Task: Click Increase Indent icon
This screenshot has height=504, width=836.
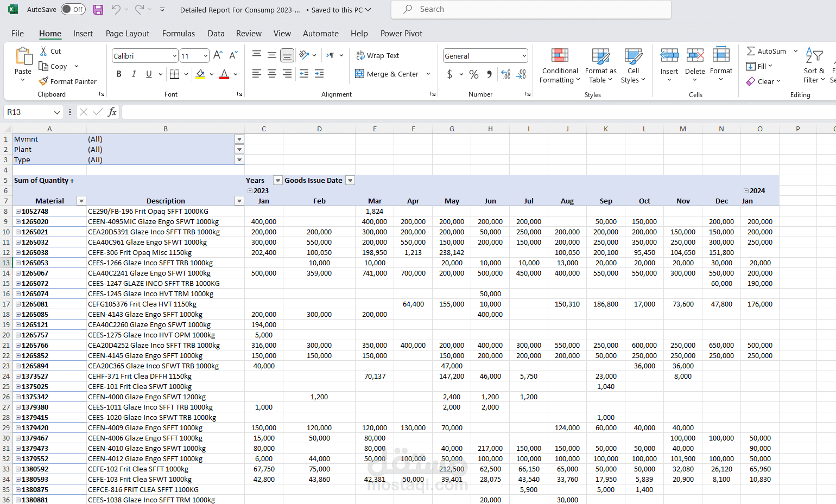Action: 319,73
